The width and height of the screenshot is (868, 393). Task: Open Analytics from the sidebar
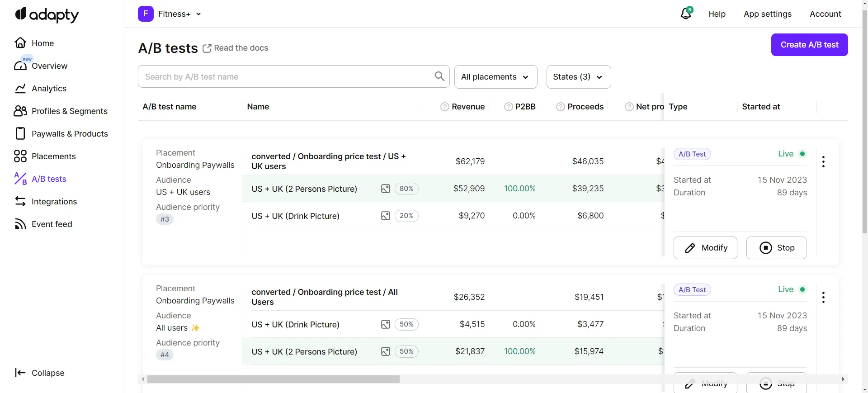(49, 89)
